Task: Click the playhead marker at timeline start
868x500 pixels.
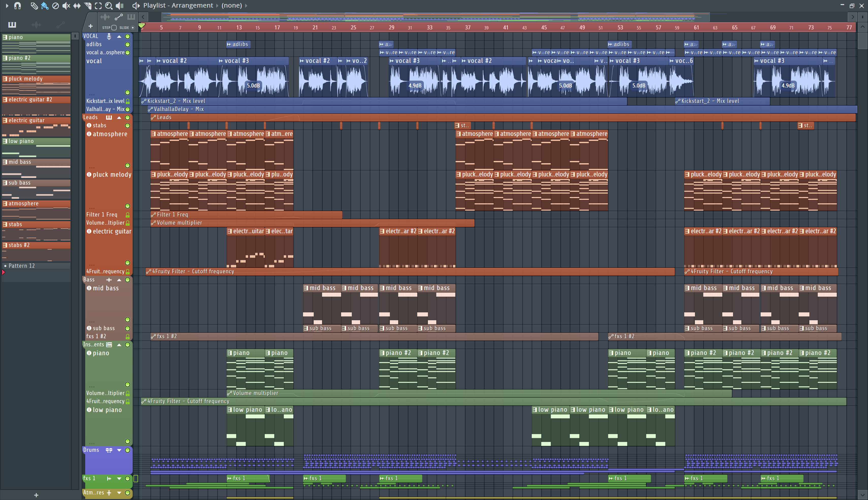Action: (142, 26)
